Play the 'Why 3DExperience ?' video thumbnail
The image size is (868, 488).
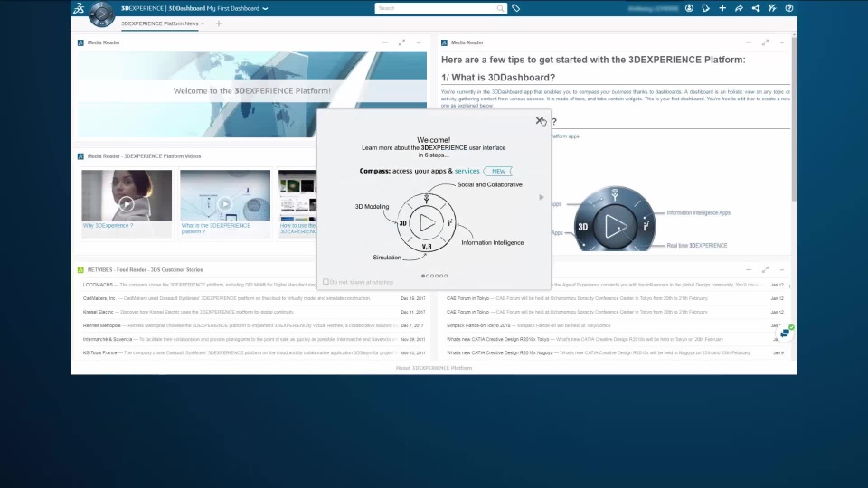(x=127, y=204)
